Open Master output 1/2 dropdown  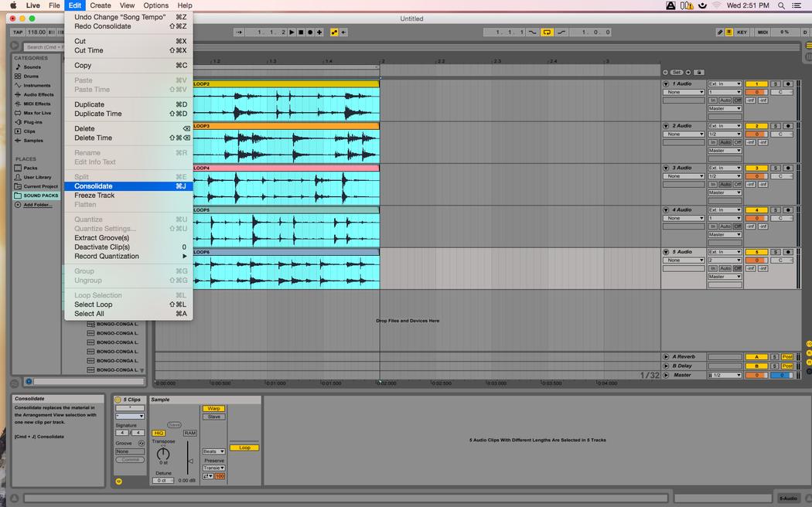(725, 375)
